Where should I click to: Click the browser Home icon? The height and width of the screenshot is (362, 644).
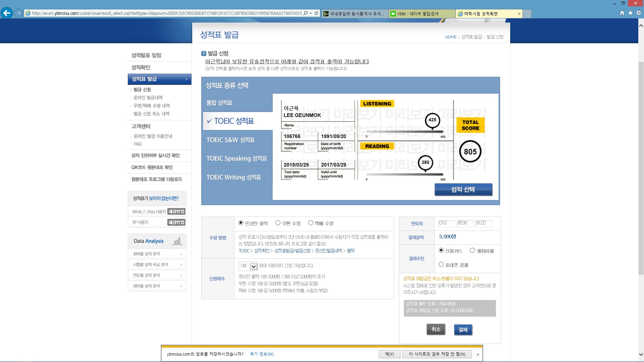coord(622,13)
